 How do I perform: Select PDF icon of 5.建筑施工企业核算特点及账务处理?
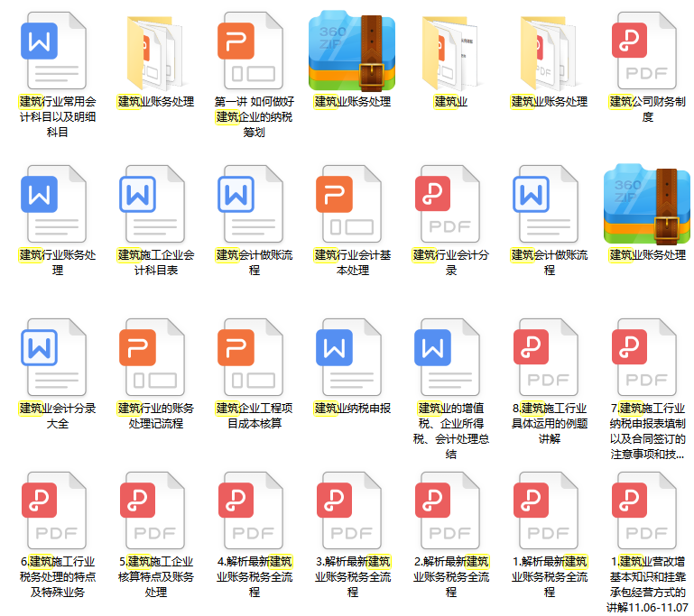pyautogui.click(x=153, y=510)
